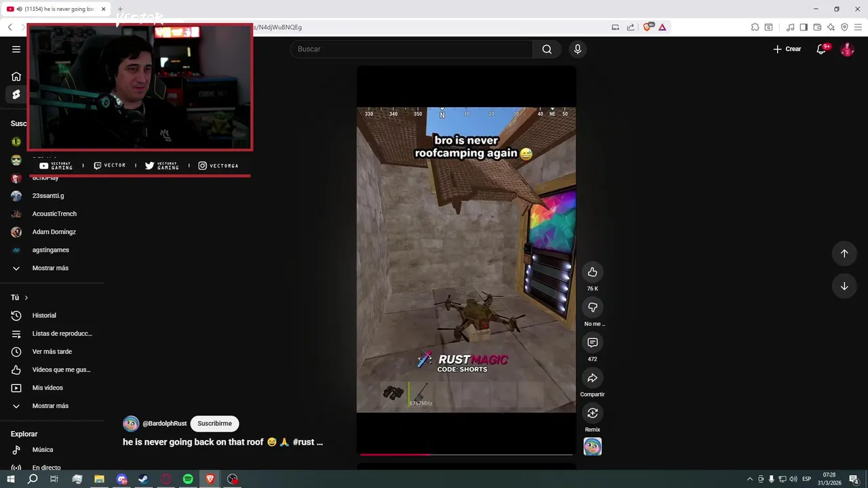Open File Explorer from the taskbar
This screenshot has height=488, width=868.
tap(99, 479)
